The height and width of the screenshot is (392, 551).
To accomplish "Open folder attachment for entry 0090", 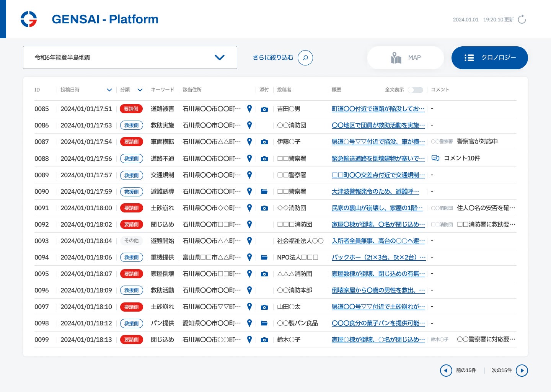I will pyautogui.click(x=264, y=191).
